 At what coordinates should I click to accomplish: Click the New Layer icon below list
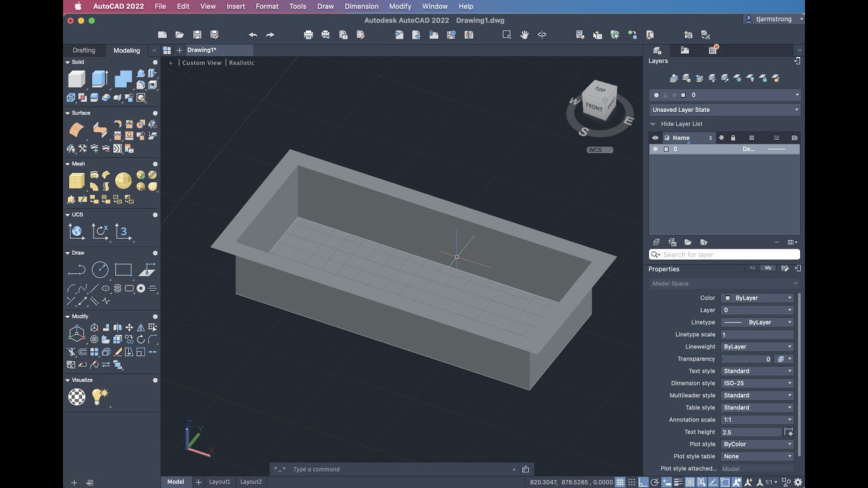656,242
